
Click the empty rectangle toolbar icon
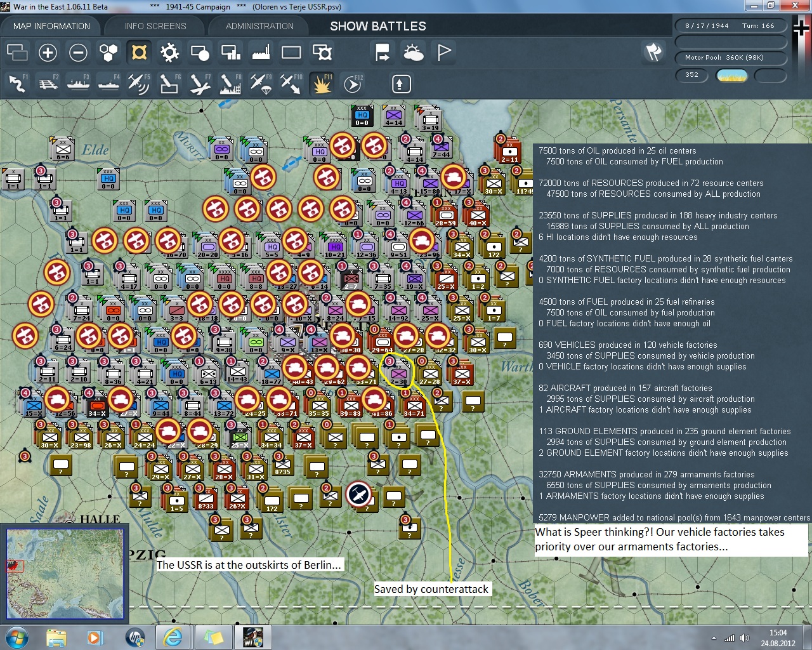291,52
